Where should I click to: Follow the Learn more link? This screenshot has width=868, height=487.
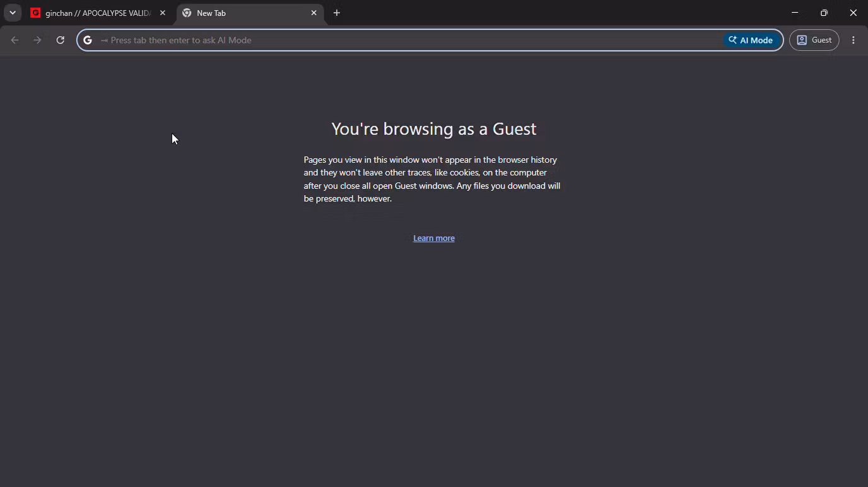[x=434, y=238]
